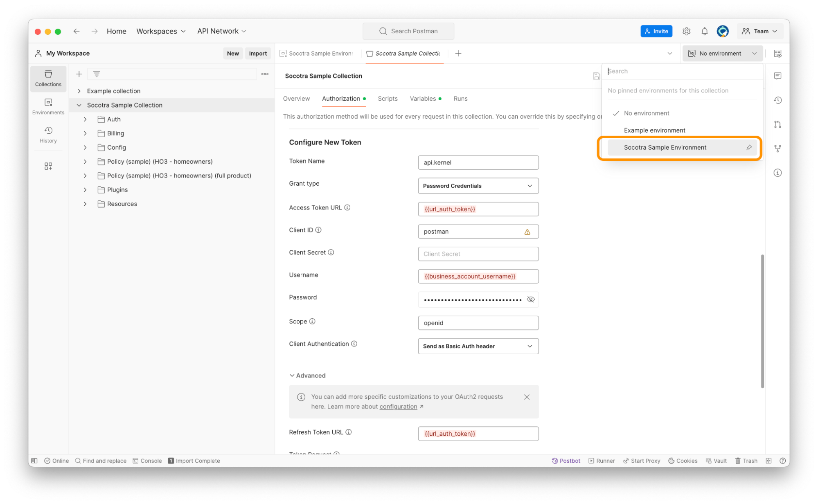Open the Client Authentication dropdown
The height and width of the screenshot is (504, 818).
coord(478,346)
